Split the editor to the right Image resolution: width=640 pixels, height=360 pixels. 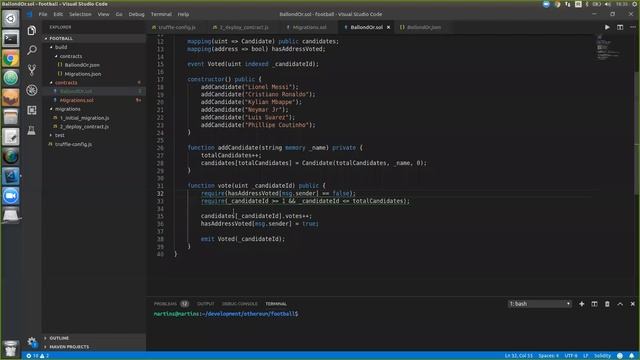click(620, 27)
